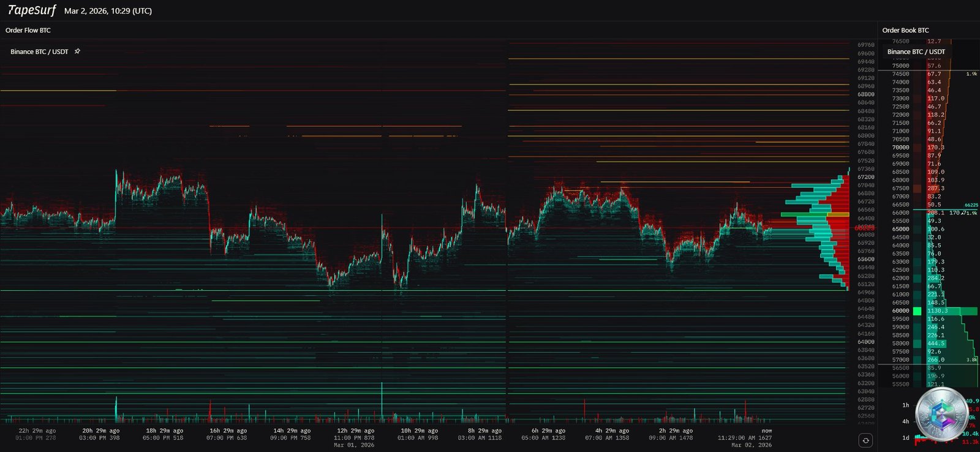
Task: Click the refresh icon at bottom right
Action: coord(865,440)
